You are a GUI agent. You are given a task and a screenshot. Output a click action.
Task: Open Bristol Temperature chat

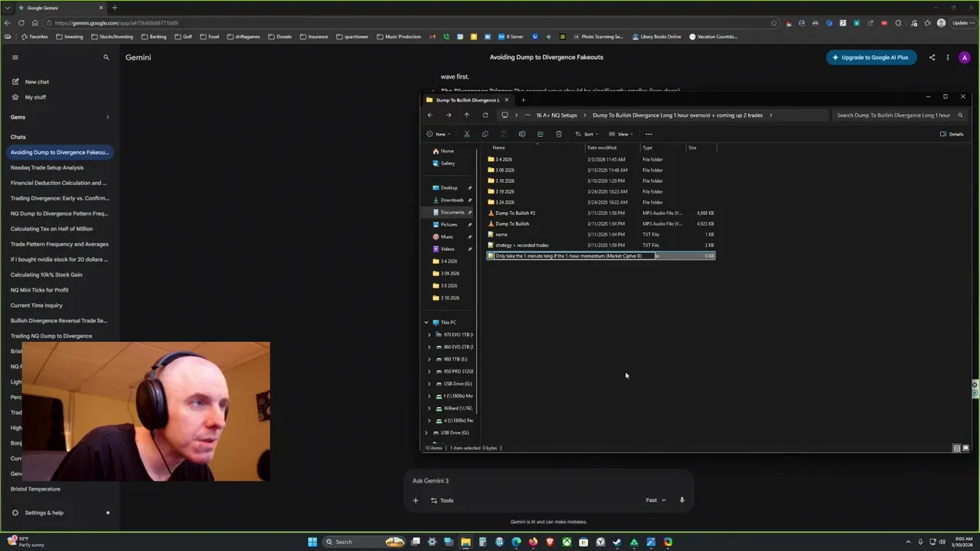point(35,489)
